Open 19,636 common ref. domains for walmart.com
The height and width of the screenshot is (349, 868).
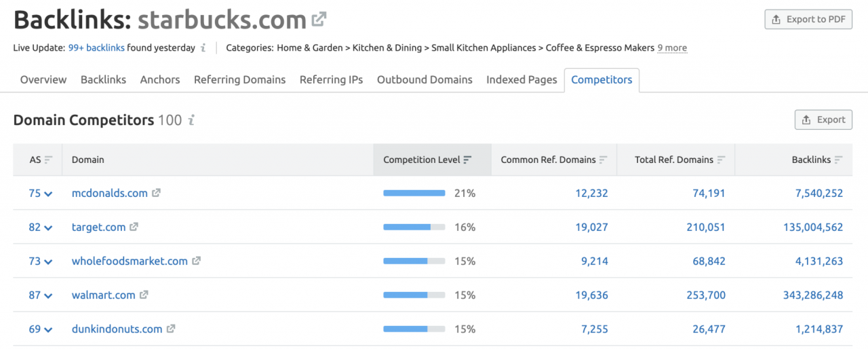(591, 295)
